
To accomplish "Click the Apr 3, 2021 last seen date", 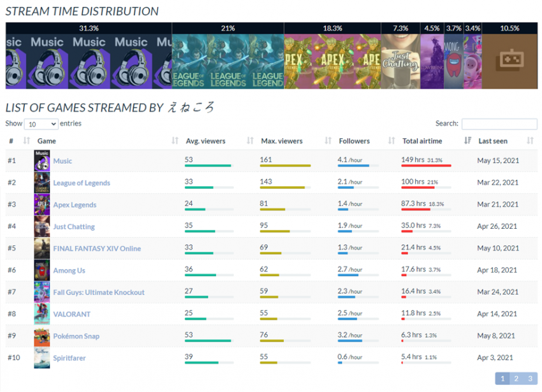I will pyautogui.click(x=495, y=358).
